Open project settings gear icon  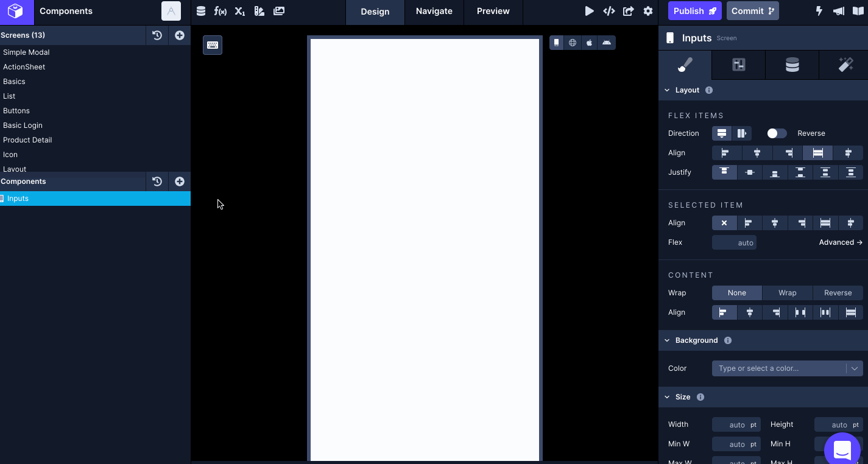[648, 11]
